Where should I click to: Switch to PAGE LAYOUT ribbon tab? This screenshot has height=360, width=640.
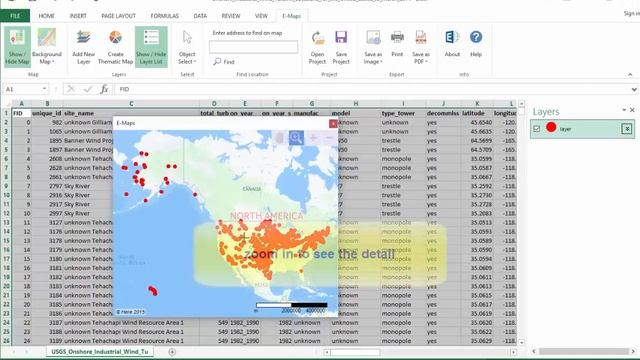(x=118, y=16)
